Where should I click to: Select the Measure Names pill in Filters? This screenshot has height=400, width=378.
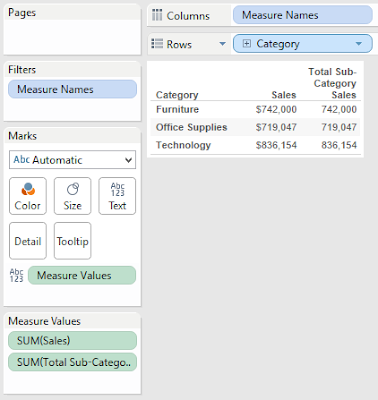click(x=72, y=89)
